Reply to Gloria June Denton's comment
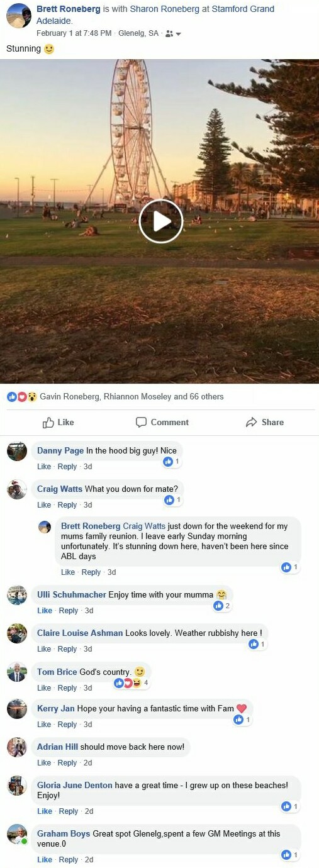 (x=67, y=811)
